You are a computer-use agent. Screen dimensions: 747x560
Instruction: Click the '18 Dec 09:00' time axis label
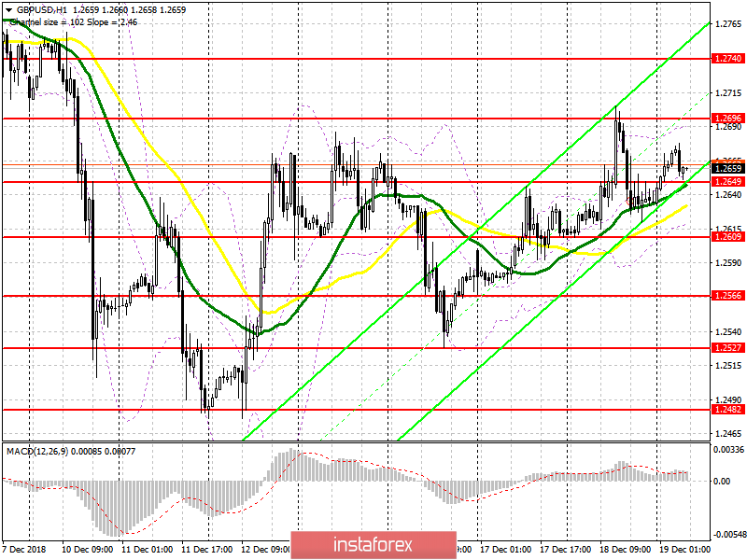coord(625,549)
